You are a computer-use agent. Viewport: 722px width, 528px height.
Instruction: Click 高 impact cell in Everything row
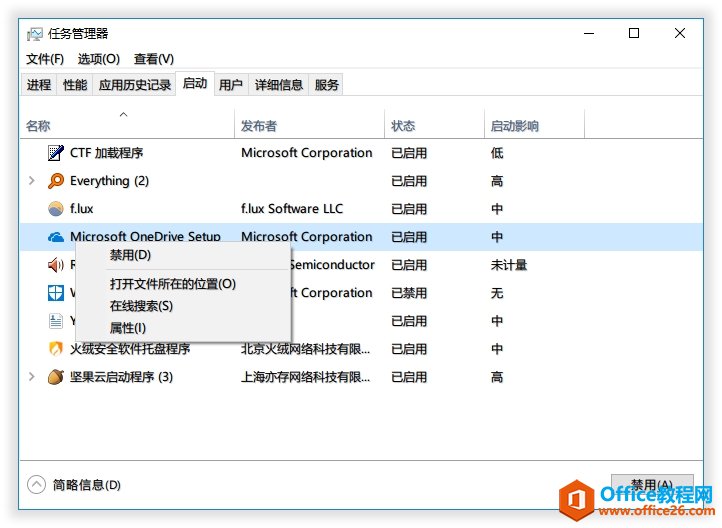pos(497,180)
